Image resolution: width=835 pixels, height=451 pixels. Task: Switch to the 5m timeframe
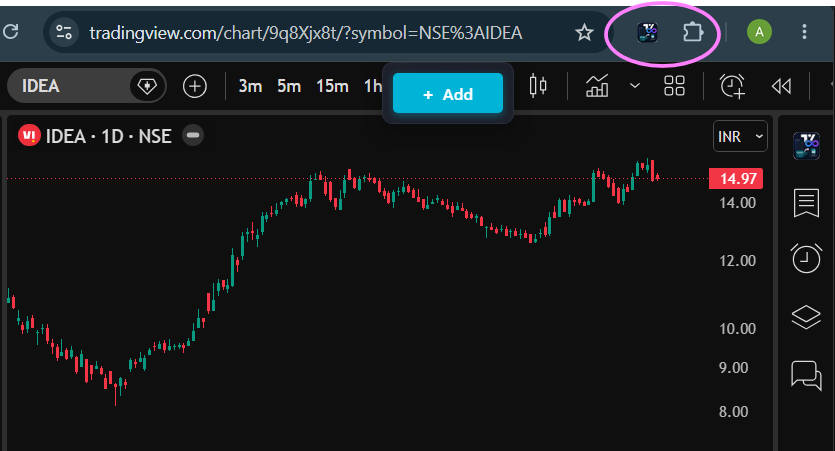[x=289, y=86]
